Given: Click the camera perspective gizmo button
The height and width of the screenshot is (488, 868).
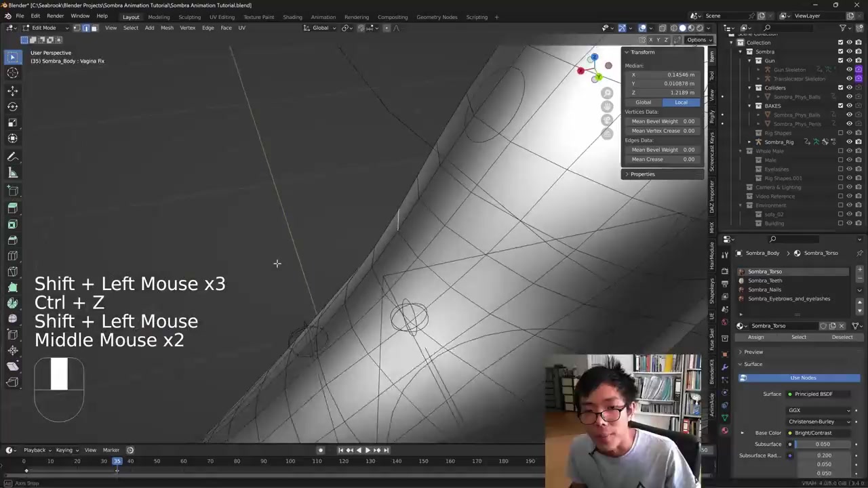Looking at the screenshot, I should point(607,120).
